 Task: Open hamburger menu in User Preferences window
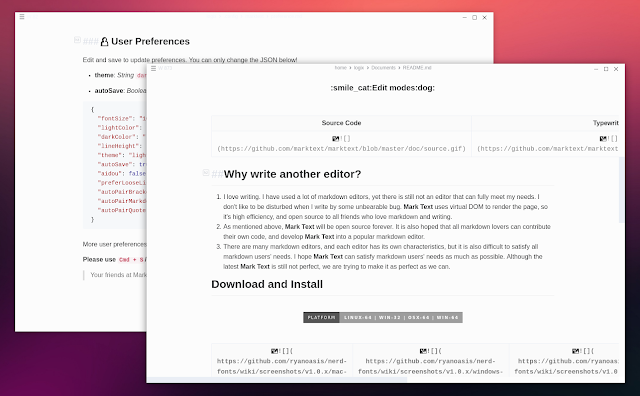pos(22,17)
